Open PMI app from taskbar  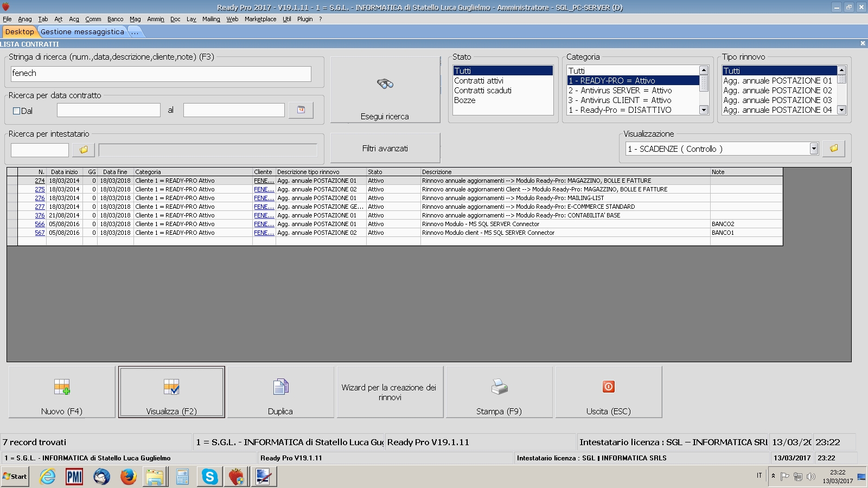pos(74,477)
